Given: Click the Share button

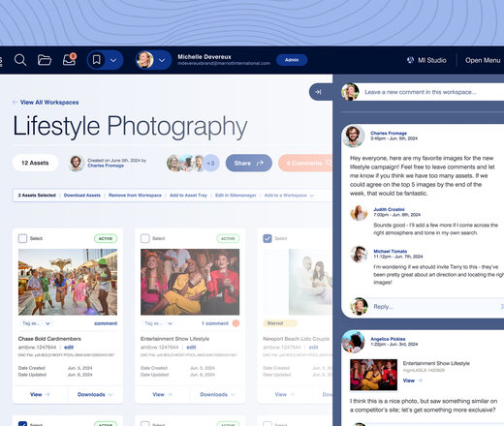Looking at the screenshot, I should pyautogui.click(x=249, y=163).
